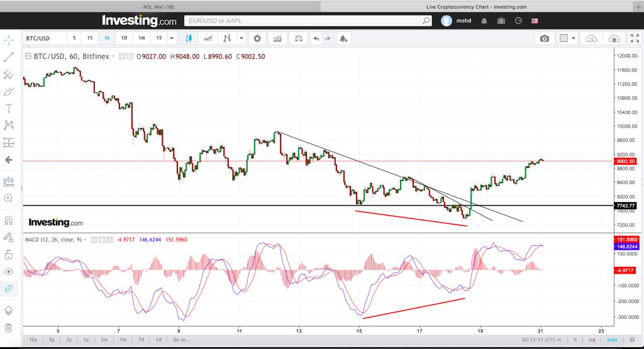
Task: Open the chart measure tool
Action: click(9, 182)
